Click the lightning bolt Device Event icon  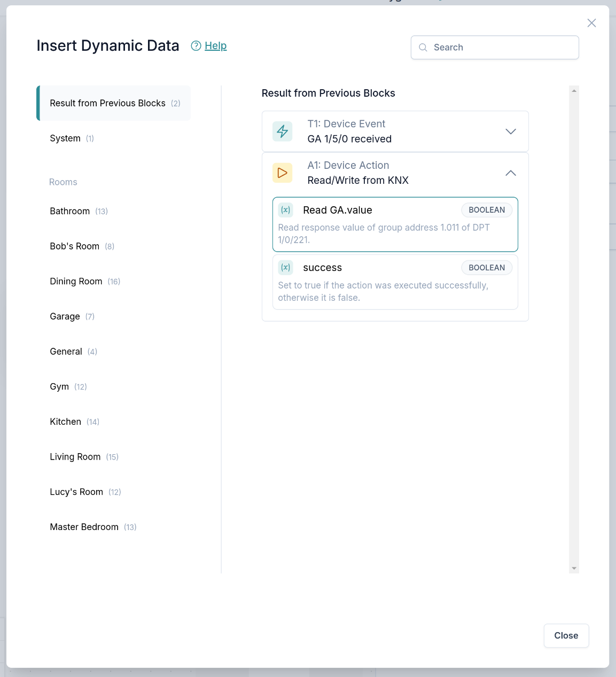[x=282, y=131]
